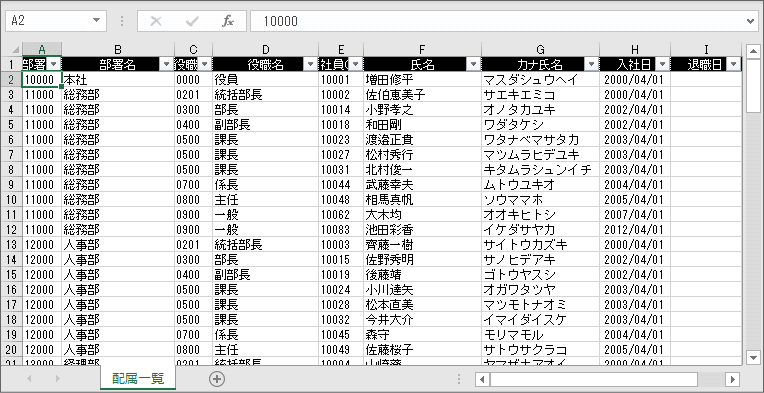
Task: Open the Insert Function fx icon
Action: pos(228,21)
